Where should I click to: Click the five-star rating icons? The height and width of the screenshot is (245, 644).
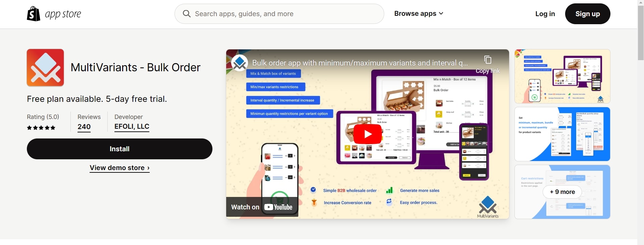click(41, 128)
